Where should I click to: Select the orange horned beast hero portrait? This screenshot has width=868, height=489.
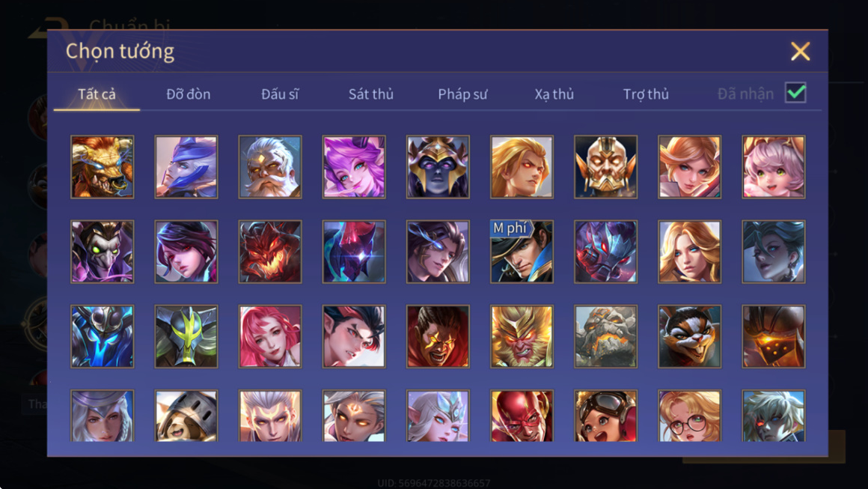pyautogui.click(x=103, y=167)
